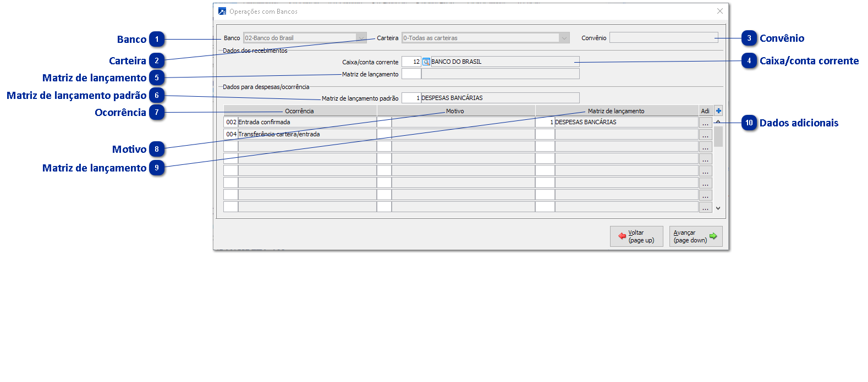Click the Motivo code cell for row 002
Screen dimensions: 868x382
384,122
